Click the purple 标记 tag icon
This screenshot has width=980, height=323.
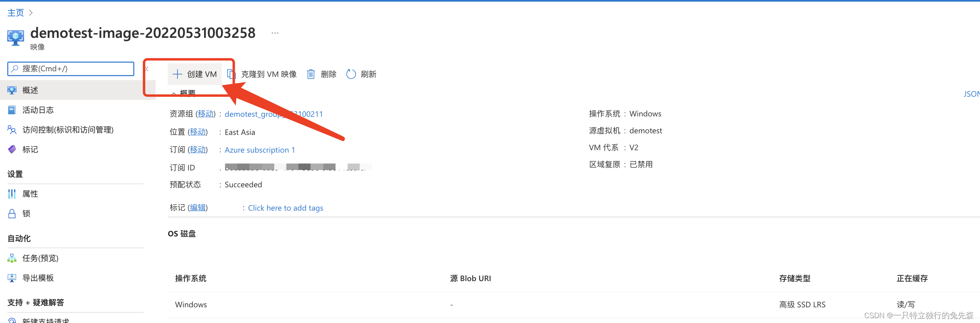click(x=12, y=149)
